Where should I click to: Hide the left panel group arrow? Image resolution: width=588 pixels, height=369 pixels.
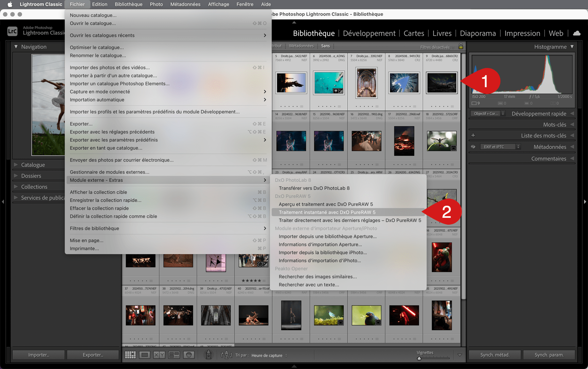(x=3, y=202)
